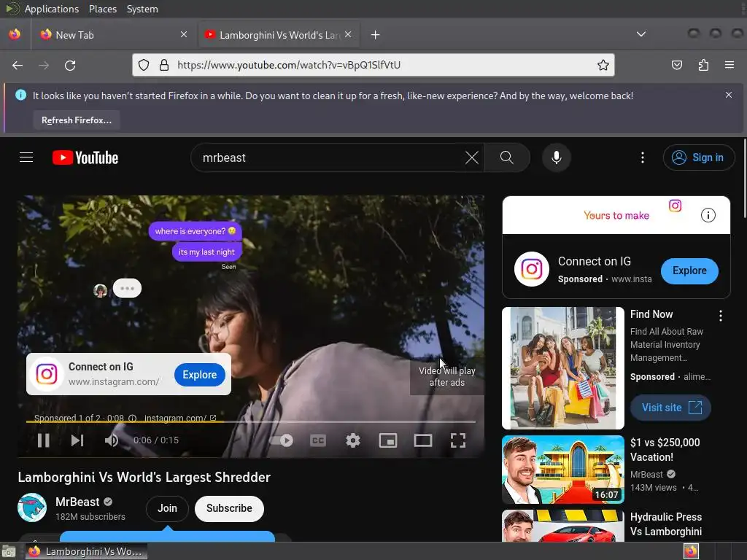Switch to miniplayer mode

coord(388,440)
